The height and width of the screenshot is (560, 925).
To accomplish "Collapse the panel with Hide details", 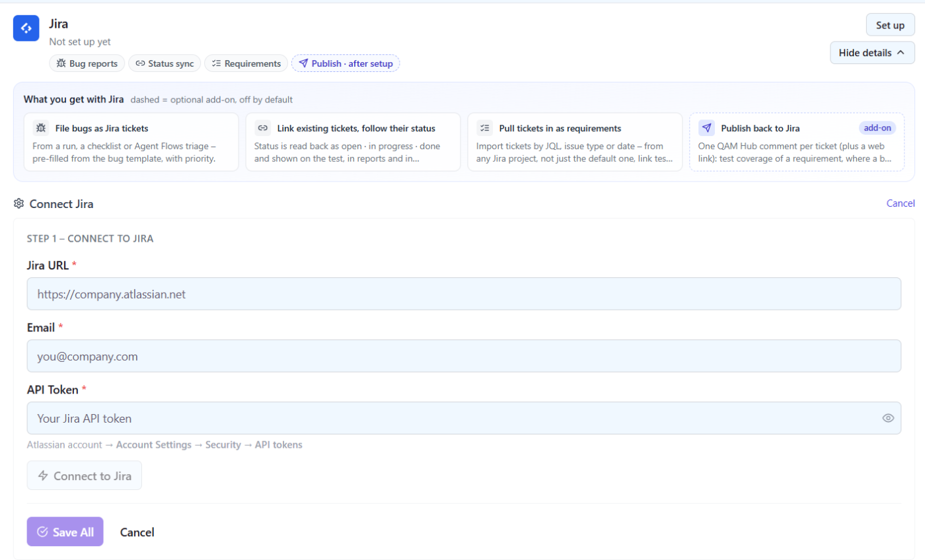I will click(872, 53).
